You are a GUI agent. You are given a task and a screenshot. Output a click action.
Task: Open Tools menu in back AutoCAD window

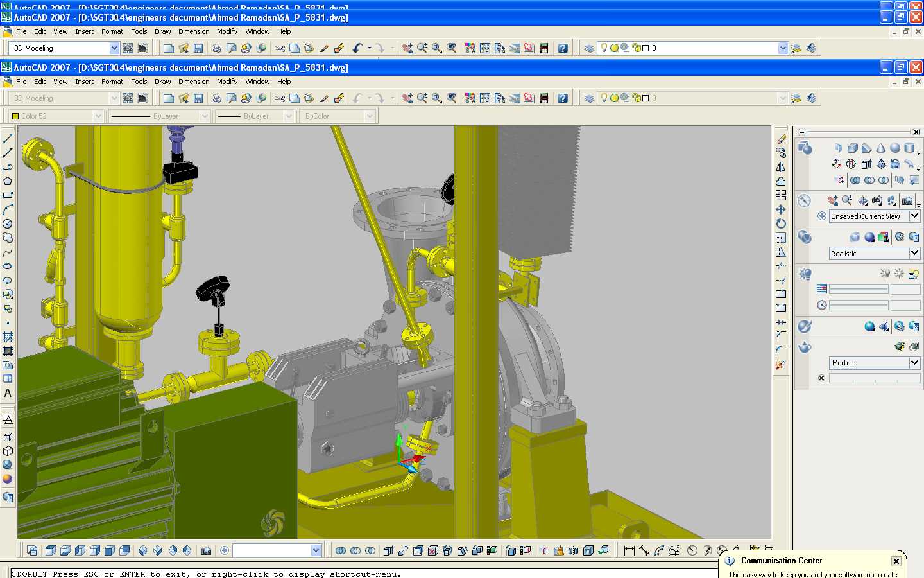pyautogui.click(x=139, y=31)
